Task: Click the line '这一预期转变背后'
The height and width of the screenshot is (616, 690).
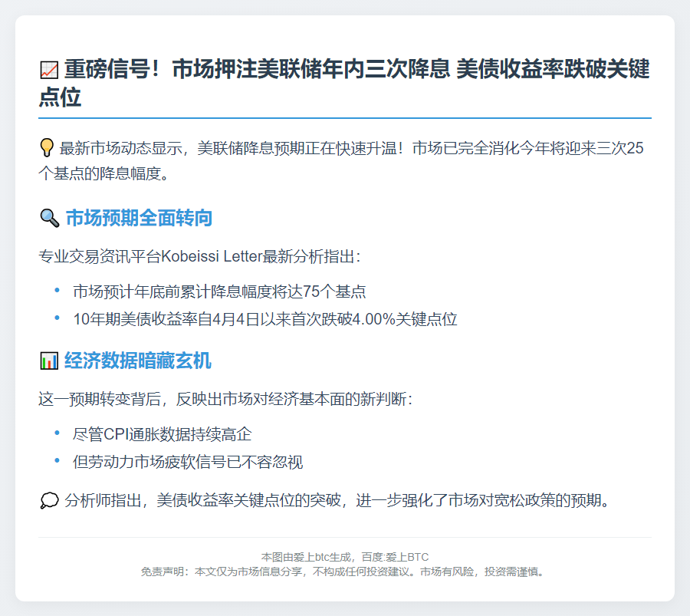Action: [225, 399]
